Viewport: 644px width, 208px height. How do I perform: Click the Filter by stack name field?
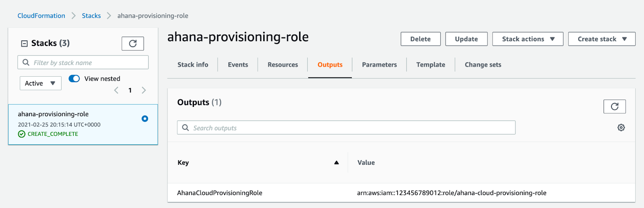(83, 62)
